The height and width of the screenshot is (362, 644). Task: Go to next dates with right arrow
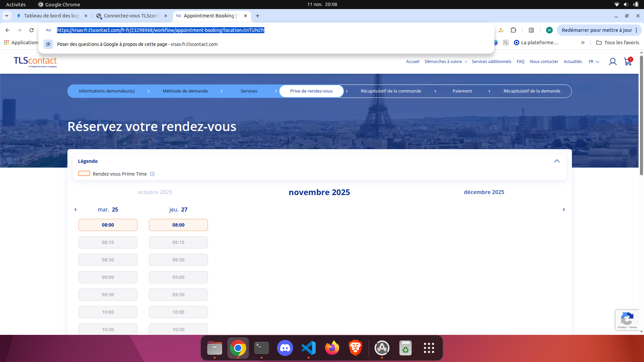pos(563,209)
